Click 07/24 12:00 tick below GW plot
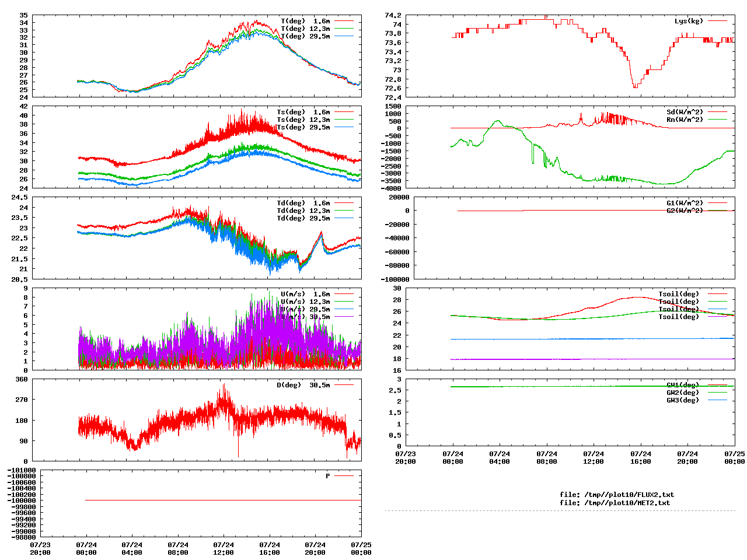The image size is (747, 560). coord(594,457)
